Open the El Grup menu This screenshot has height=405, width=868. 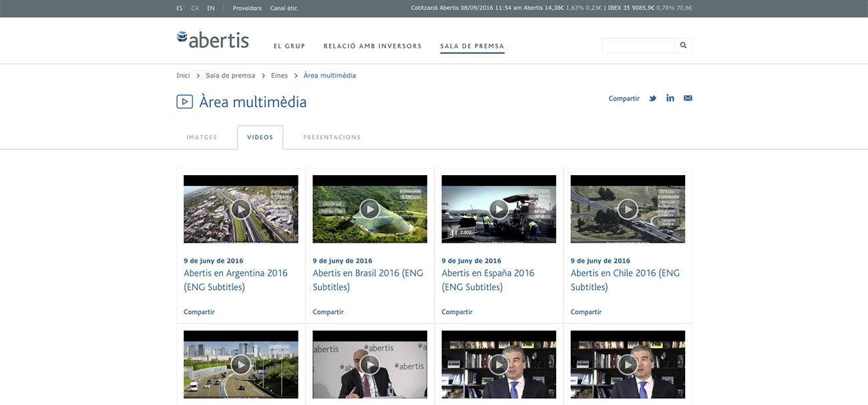coord(289,46)
